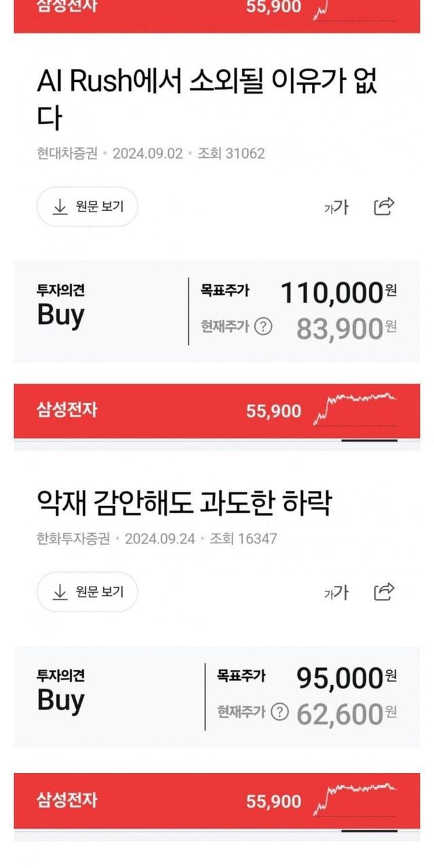Screen dimensions: 434x868
Task: Open report titled 악재 감안해도 과도한 하락
Action: click(x=184, y=504)
